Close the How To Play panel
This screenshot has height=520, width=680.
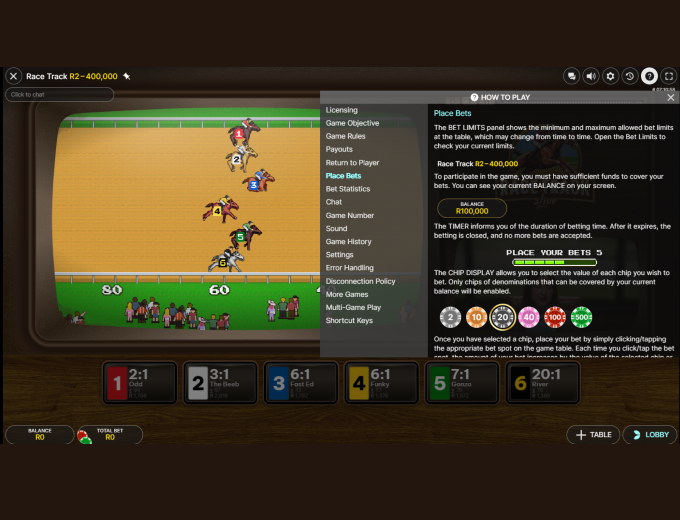670,97
